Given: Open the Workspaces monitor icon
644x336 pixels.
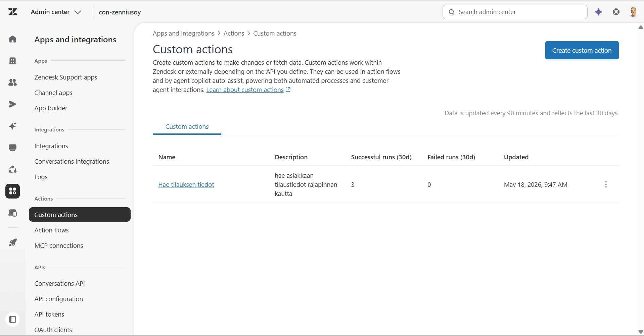Looking at the screenshot, I should coord(13,148).
